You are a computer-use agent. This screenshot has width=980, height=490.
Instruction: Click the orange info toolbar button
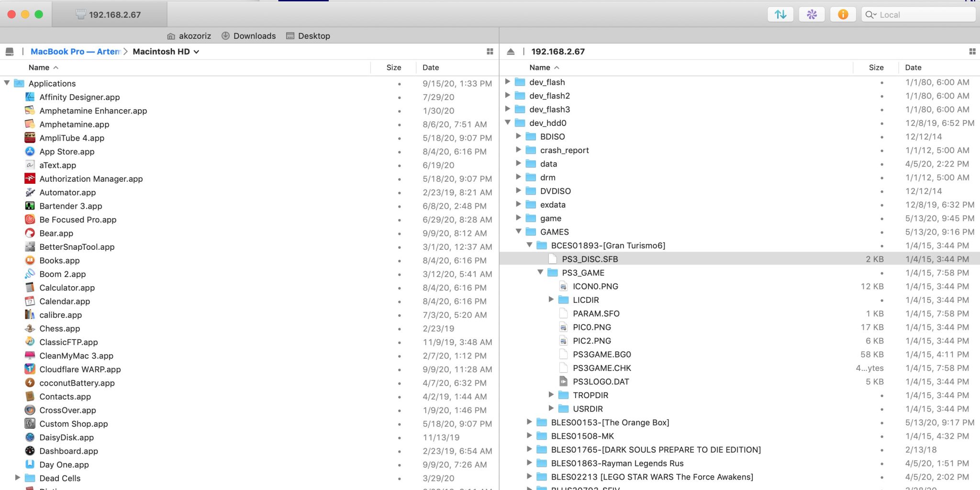pos(843,14)
